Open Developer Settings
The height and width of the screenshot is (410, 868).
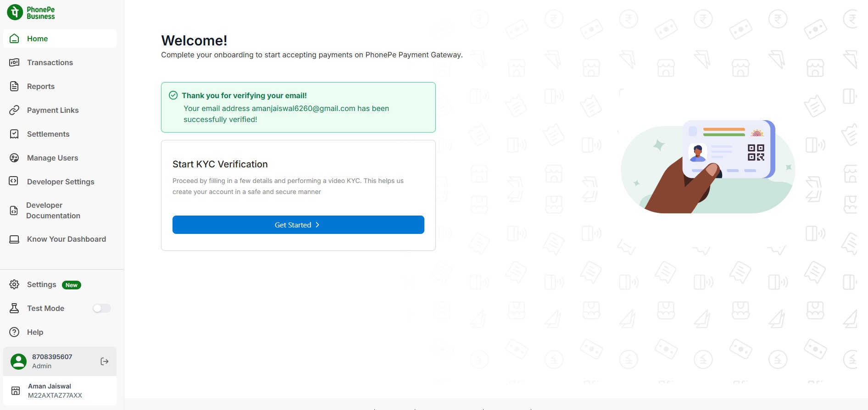click(x=60, y=182)
